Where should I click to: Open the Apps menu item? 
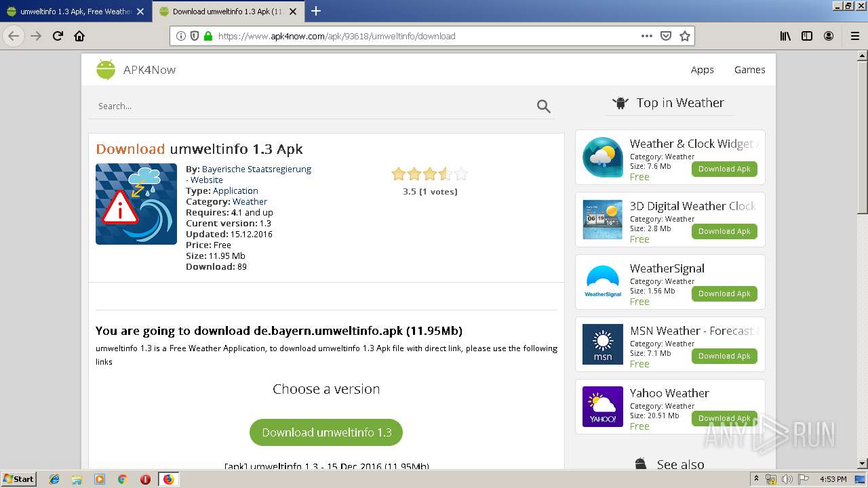pos(703,70)
